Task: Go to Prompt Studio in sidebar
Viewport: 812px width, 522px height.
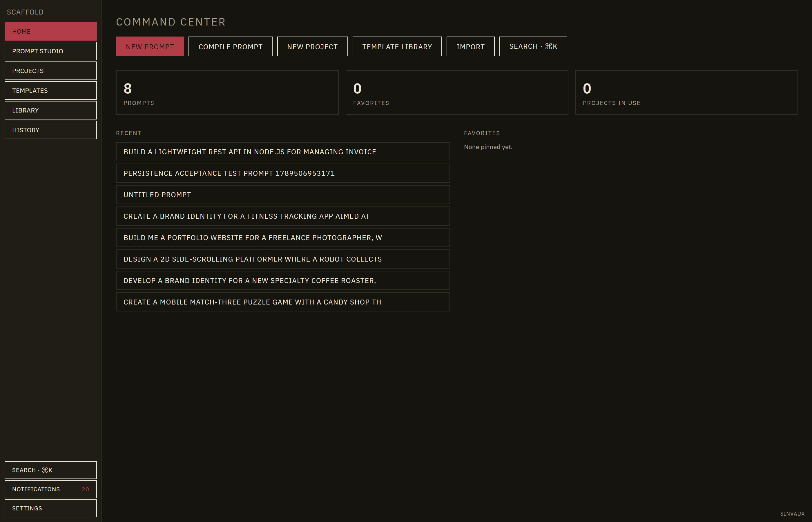Action: (x=50, y=51)
